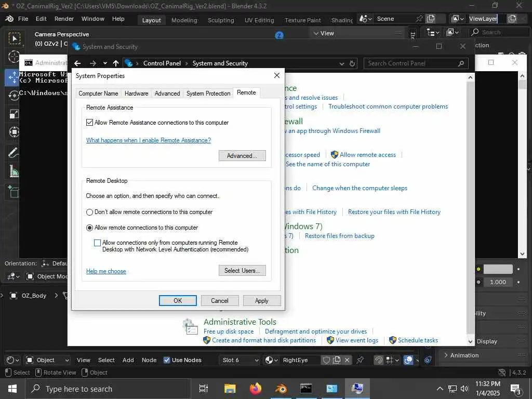The image size is (532, 399).
Task: Select the Add Cube tool
Action: (x=14, y=192)
